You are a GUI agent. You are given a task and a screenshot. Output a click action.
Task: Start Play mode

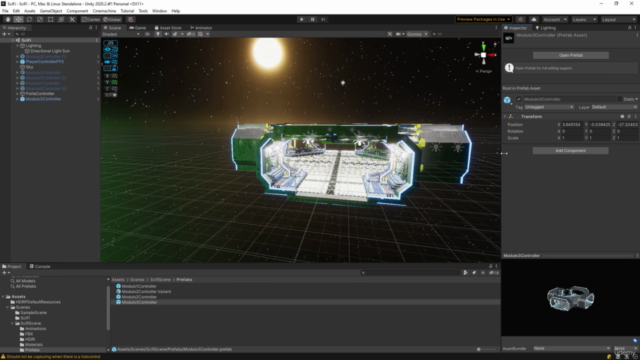pos(302,19)
